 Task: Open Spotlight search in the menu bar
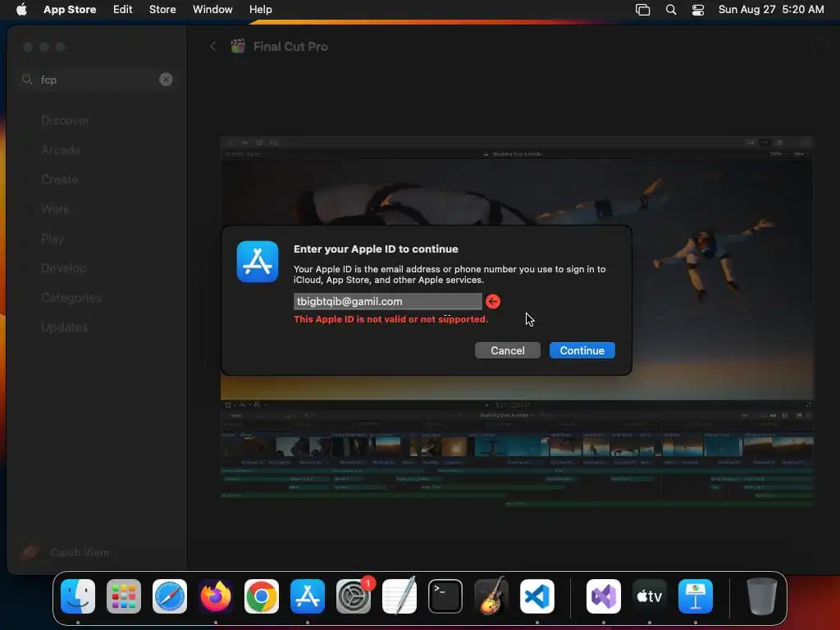671,10
